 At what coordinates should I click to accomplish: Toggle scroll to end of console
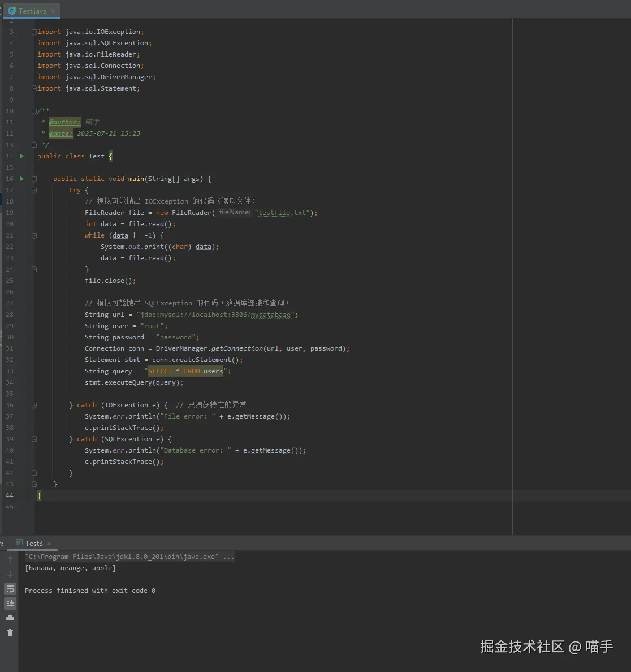tap(10, 604)
